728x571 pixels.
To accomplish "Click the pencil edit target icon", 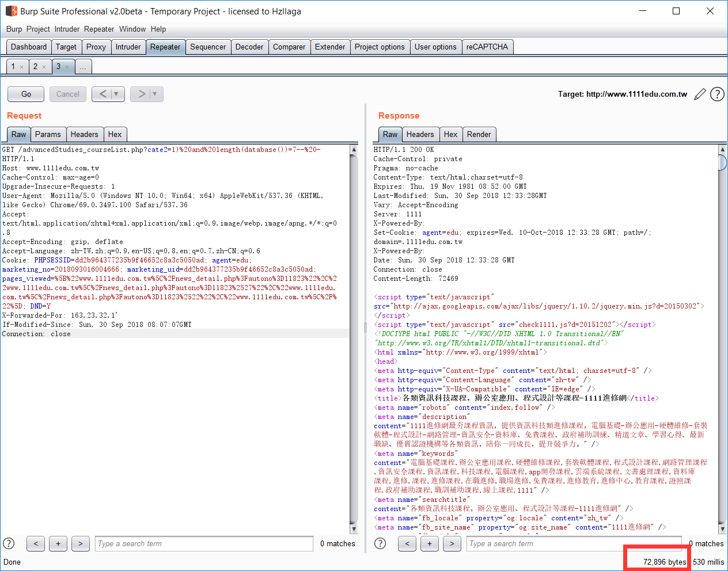I will pos(700,94).
